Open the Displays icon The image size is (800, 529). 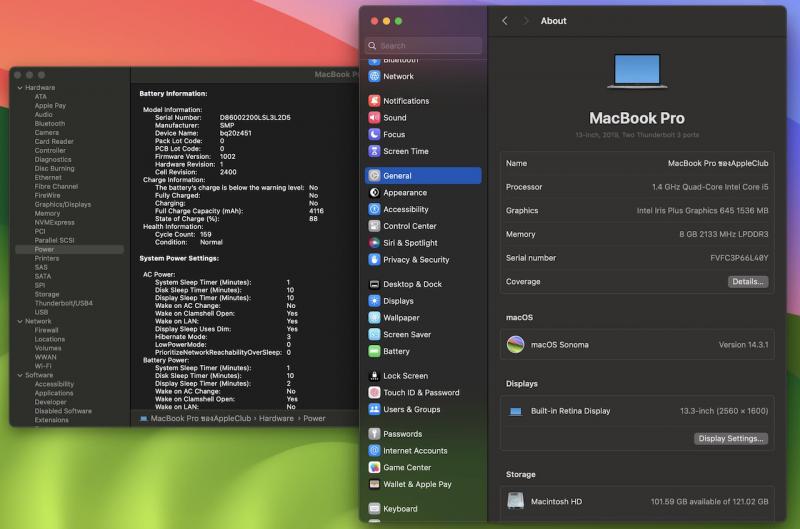point(374,301)
